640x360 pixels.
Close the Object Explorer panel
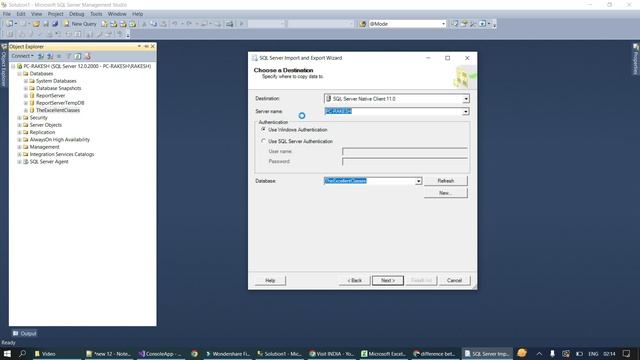pos(153,47)
